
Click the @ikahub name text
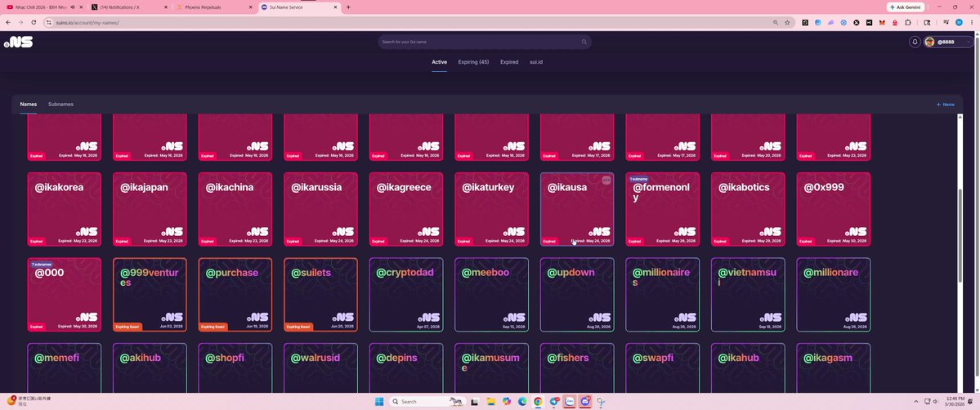pyautogui.click(x=738, y=358)
